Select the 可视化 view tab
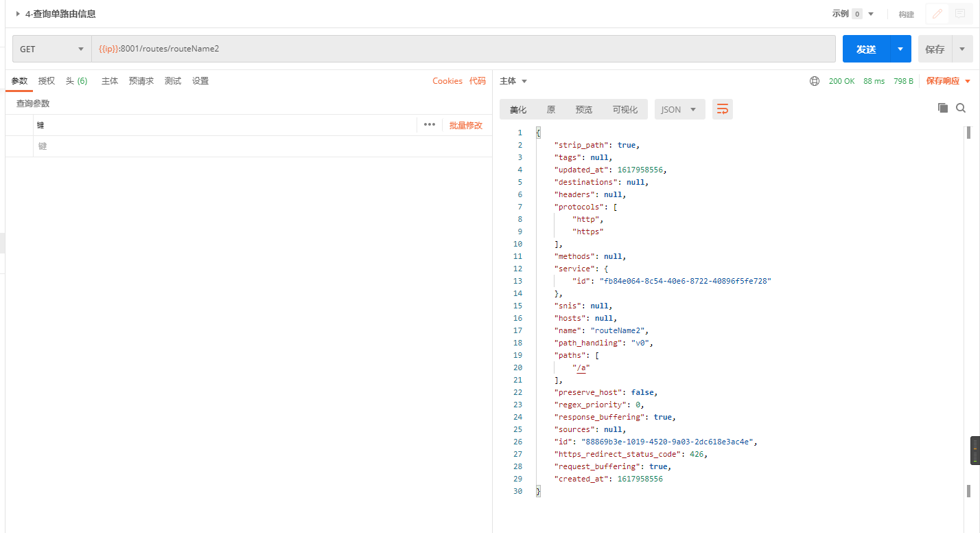 click(x=625, y=109)
